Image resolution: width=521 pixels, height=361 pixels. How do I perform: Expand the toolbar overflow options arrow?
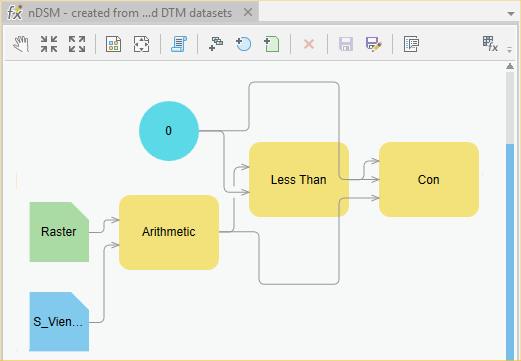(x=509, y=50)
